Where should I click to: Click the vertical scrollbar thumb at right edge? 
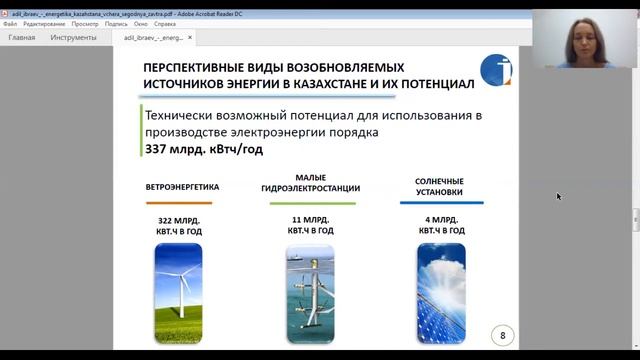636,220
